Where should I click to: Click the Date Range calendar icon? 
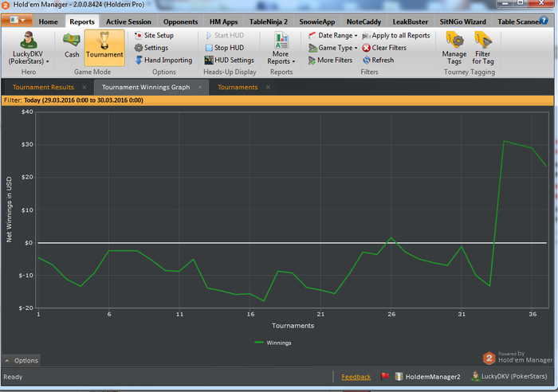[312, 35]
